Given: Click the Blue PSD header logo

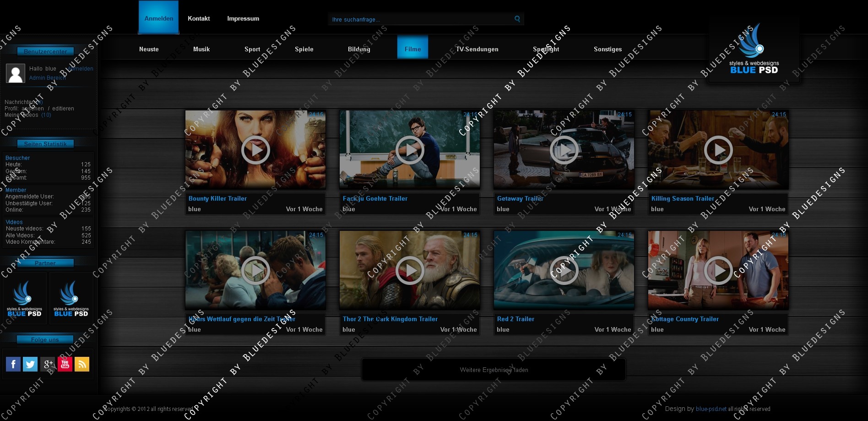Looking at the screenshot, I should click(x=754, y=49).
